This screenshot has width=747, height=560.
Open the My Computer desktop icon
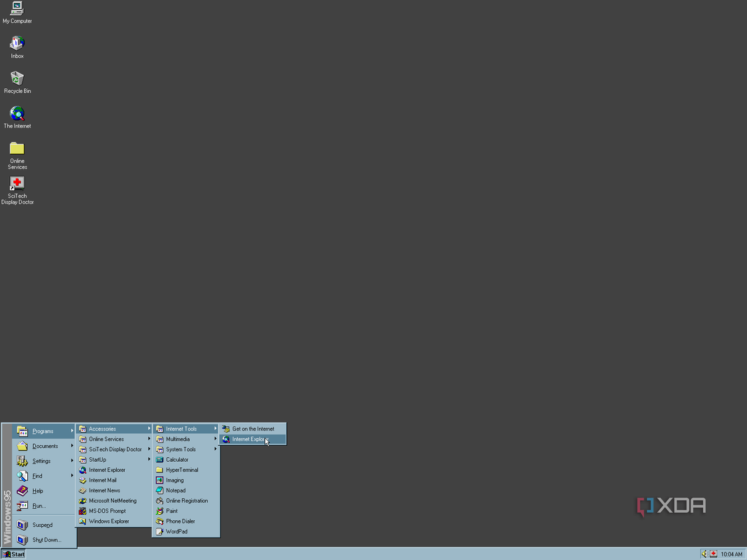17,13
